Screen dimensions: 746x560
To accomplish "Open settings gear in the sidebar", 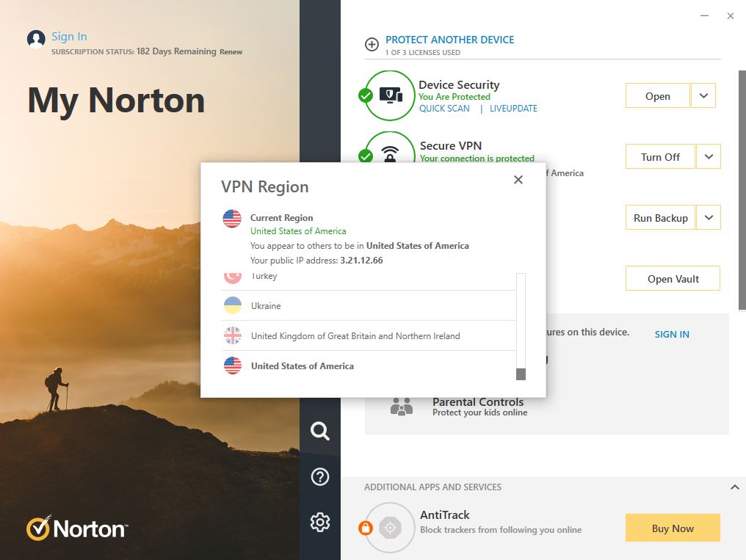I will point(319,522).
